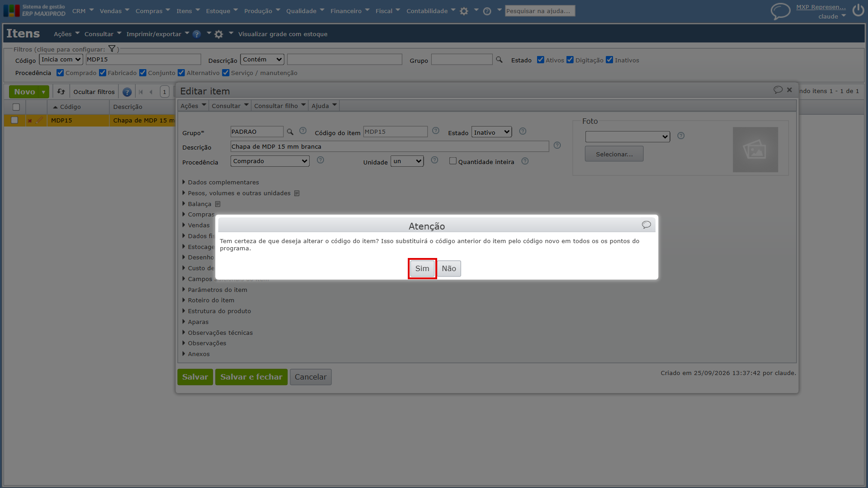Screen dimensions: 868x488
Task: Edit the MDP15 row with pencil icon
Action: [39, 120]
